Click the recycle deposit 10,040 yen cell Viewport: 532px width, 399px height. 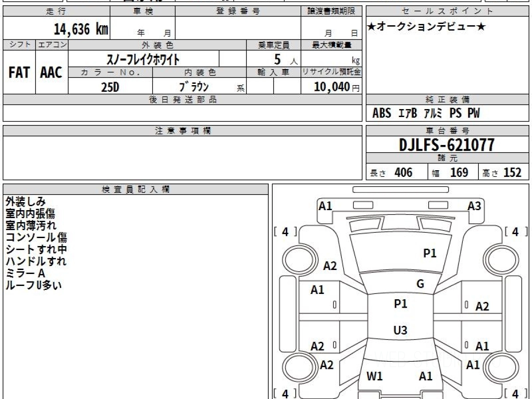(331, 86)
